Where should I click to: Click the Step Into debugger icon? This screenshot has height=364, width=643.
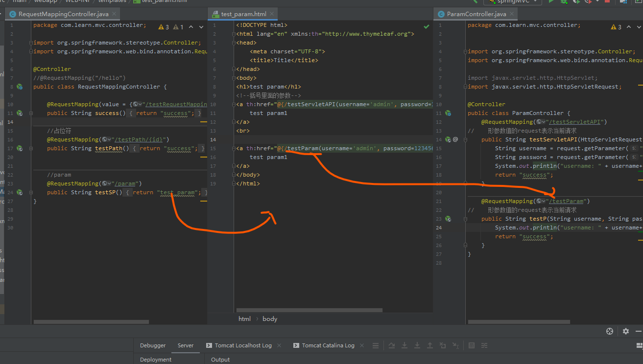pyautogui.click(x=405, y=345)
